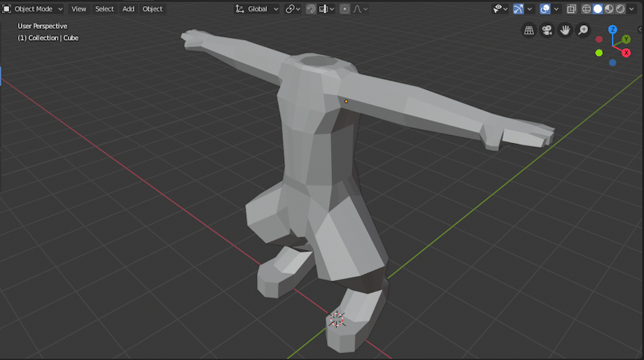Switch to camera view icon
The width and height of the screenshot is (644, 360).
547,30
